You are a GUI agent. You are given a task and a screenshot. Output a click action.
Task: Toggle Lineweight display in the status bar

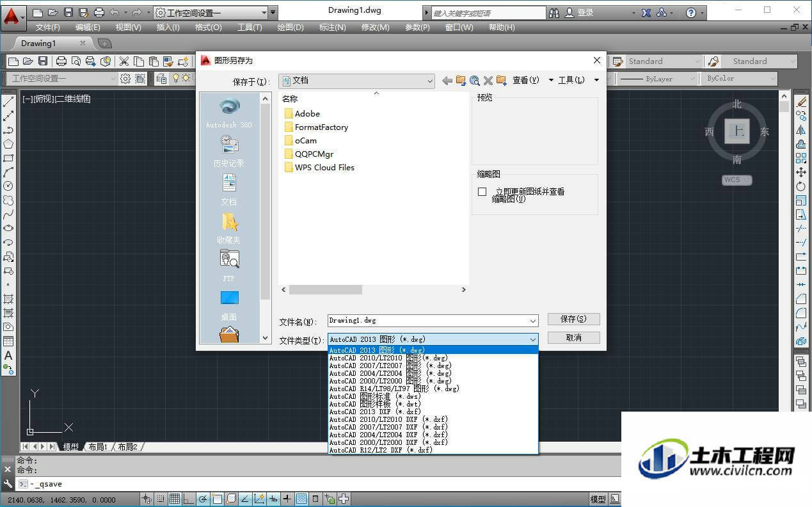(287, 499)
